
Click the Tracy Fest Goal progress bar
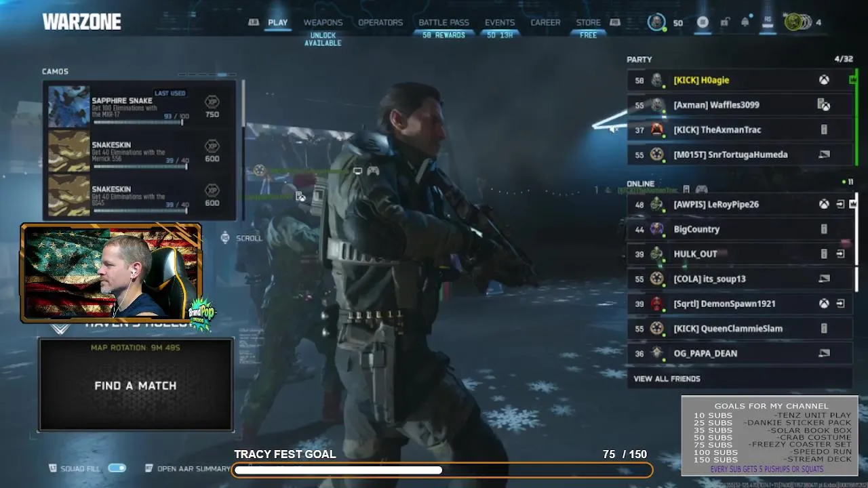[x=442, y=470]
